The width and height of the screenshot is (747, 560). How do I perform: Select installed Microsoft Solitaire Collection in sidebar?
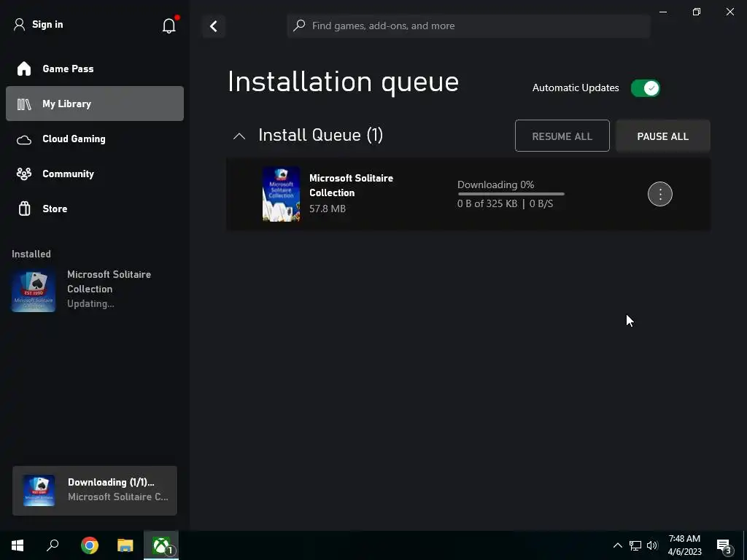coord(94,289)
